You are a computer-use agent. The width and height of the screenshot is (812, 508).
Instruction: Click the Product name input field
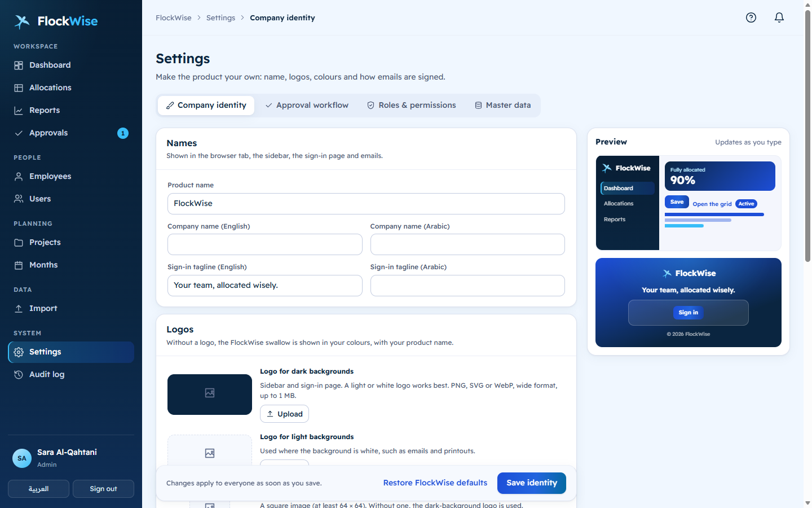tap(366, 204)
